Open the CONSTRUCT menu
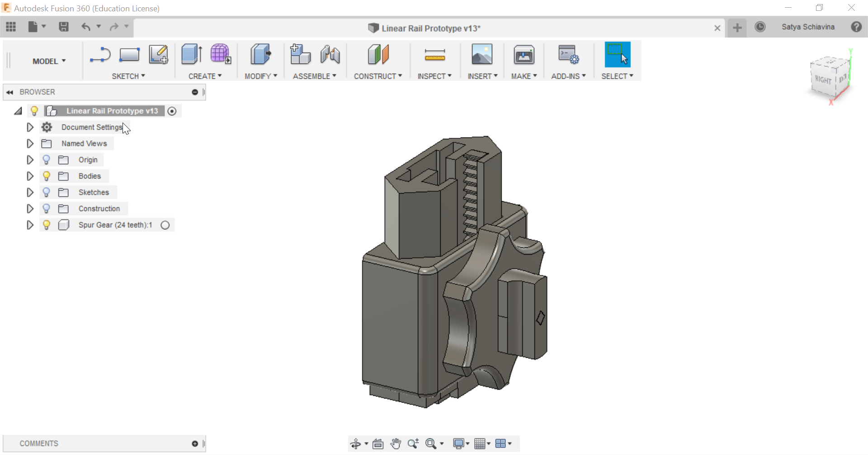The height and width of the screenshot is (455, 868). (378, 76)
